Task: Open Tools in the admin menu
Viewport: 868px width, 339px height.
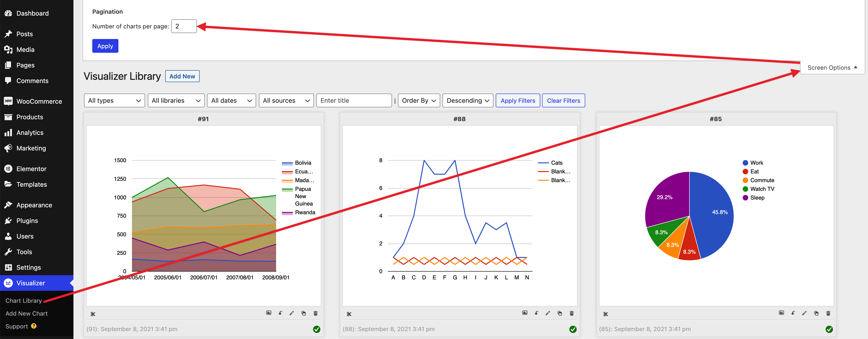Action: (x=37, y=252)
